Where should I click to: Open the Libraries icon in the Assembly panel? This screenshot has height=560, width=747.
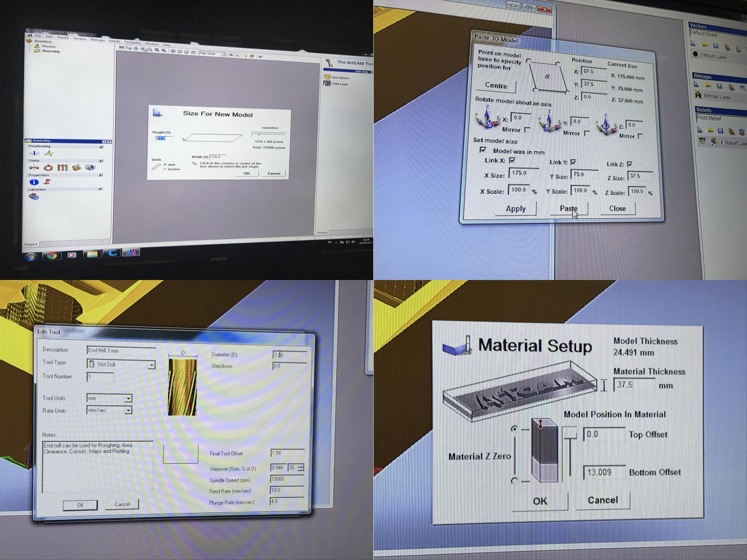34,197
